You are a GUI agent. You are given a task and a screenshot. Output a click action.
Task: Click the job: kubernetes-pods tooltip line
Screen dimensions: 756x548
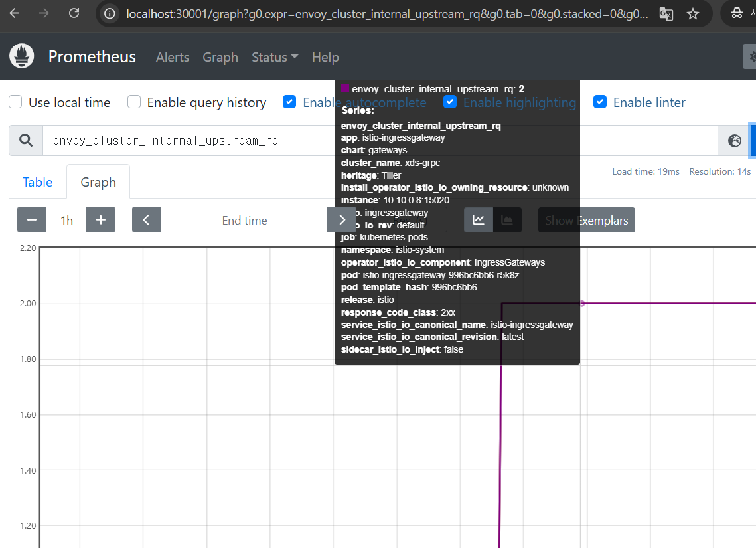[384, 237]
